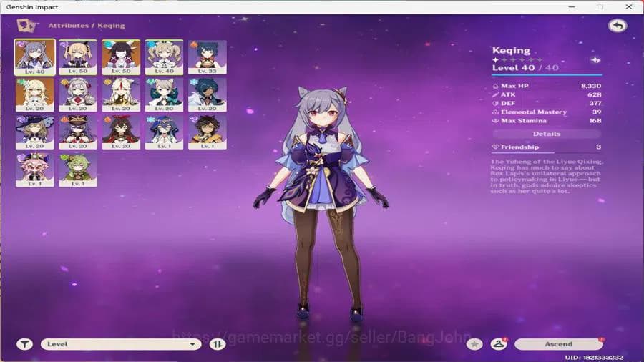
Task: Click the Ascend button
Action: (x=559, y=344)
